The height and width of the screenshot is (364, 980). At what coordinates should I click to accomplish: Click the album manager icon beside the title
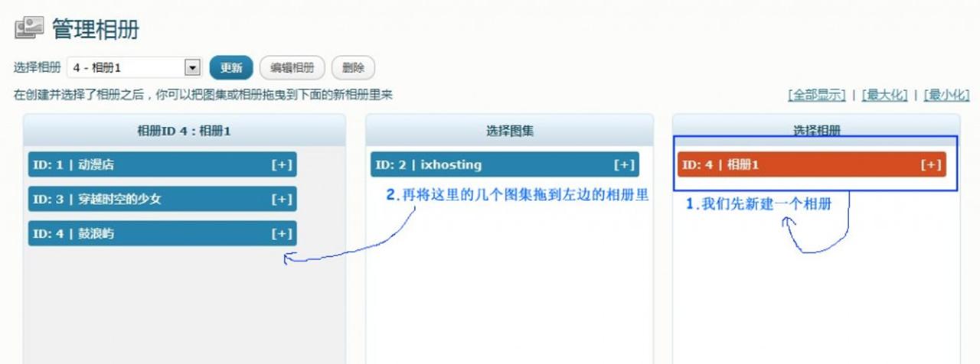click(29, 29)
